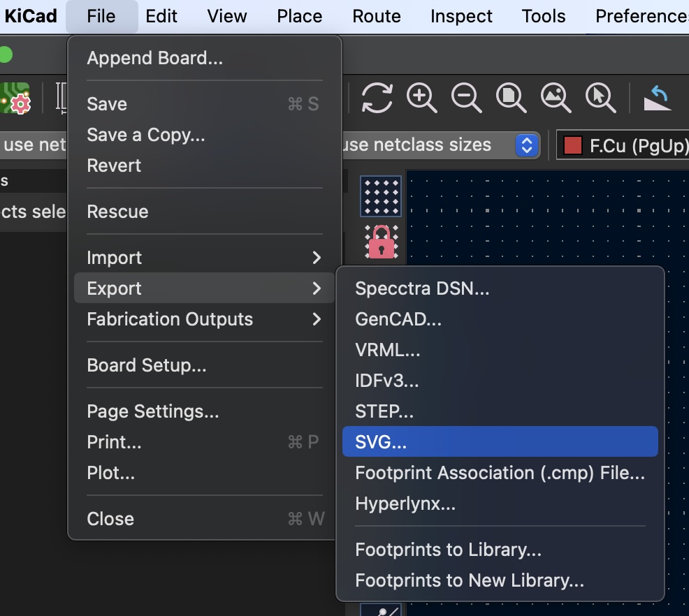Click the green window zoom button

point(6,55)
